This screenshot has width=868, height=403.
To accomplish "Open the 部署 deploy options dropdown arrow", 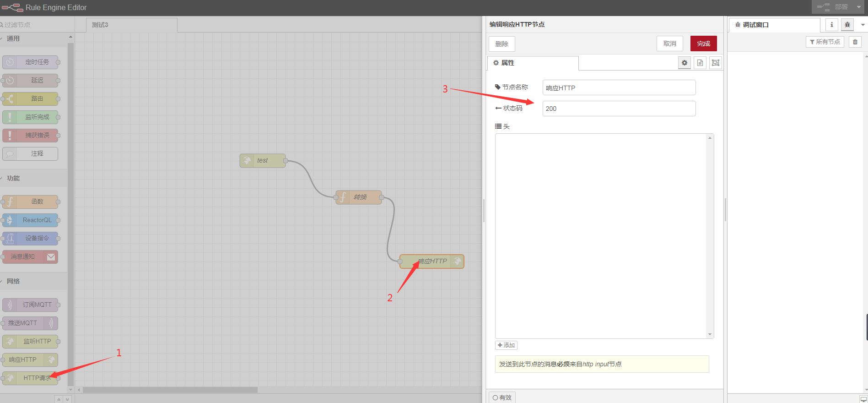I will (x=859, y=7).
